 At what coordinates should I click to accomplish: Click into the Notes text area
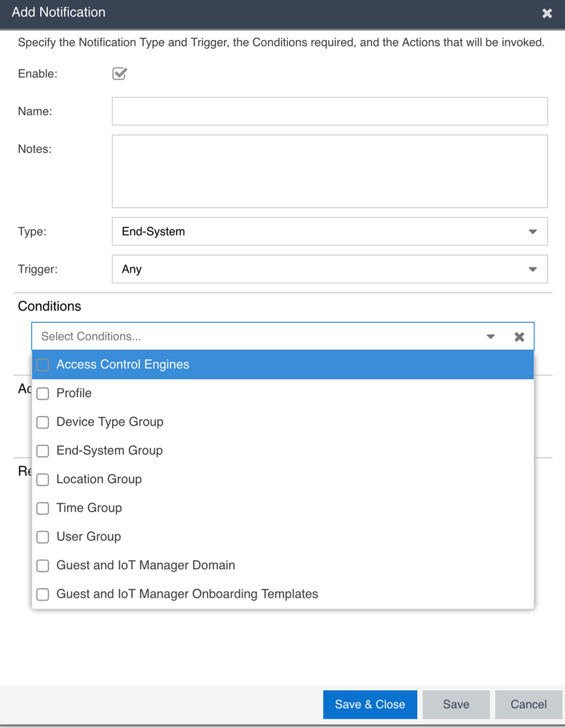point(329,171)
